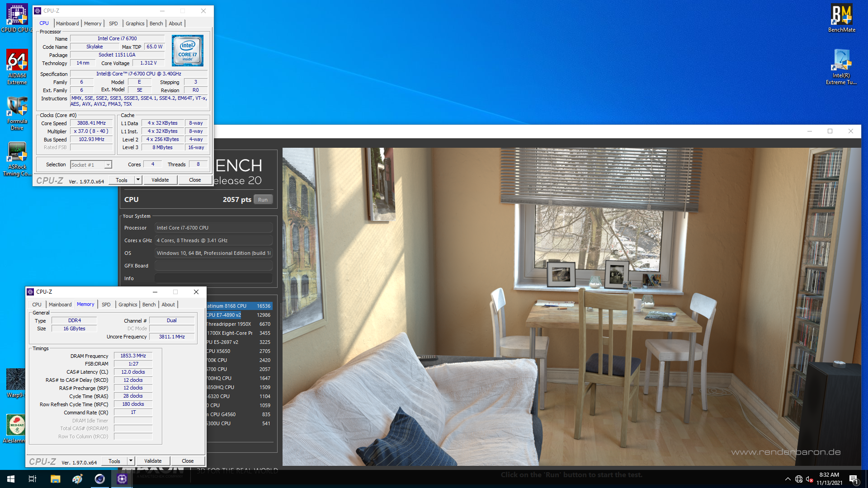Open the Mainboard tab in top CPU-Z
868x488 pixels.
(x=67, y=23)
